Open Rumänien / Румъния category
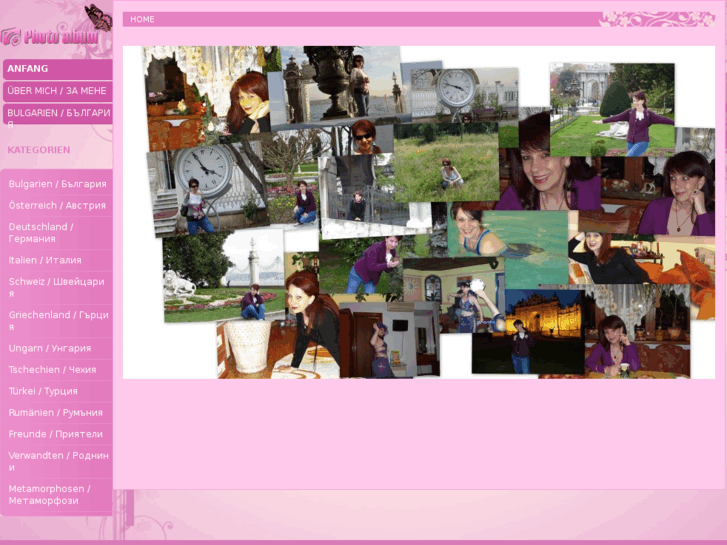Image resolution: width=727 pixels, height=545 pixels. pos(57,412)
